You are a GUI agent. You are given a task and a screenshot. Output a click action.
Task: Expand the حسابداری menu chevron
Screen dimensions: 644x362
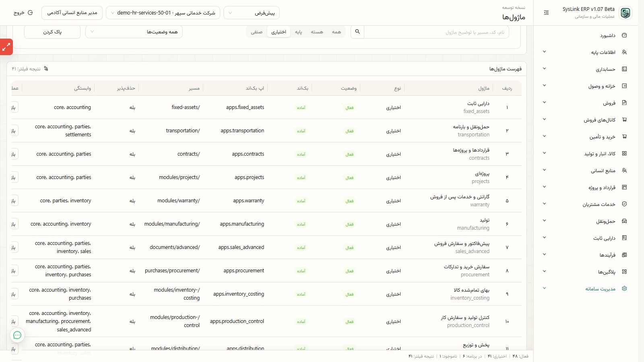[x=544, y=69]
